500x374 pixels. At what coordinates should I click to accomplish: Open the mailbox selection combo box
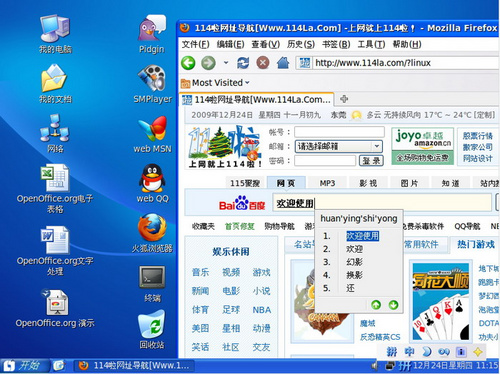pyautogui.click(x=339, y=146)
